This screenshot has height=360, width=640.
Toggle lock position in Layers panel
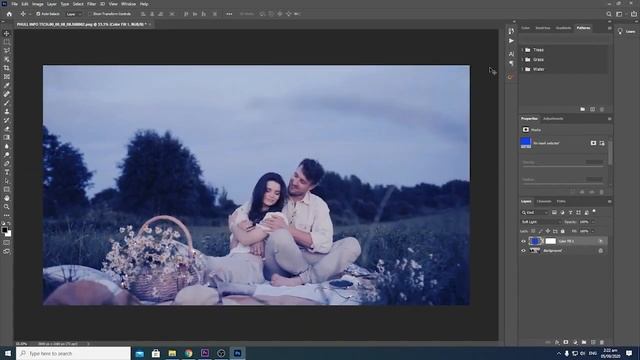(548, 231)
